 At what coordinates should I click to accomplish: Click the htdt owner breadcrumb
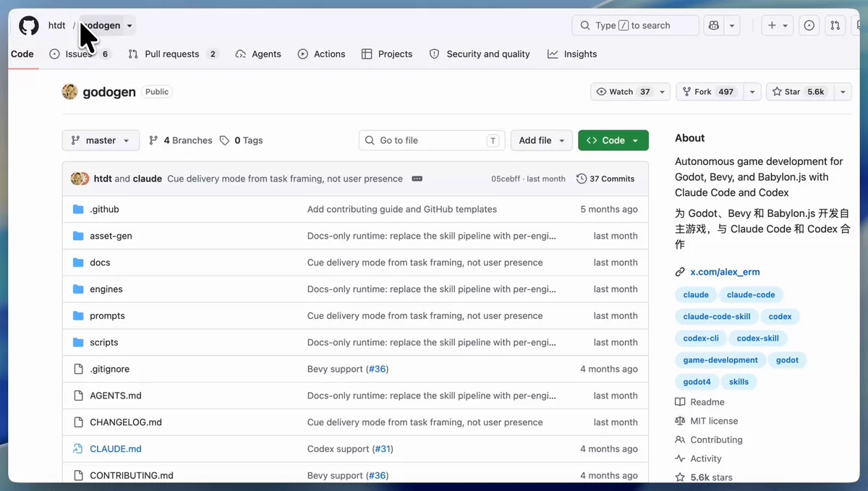[x=57, y=25]
